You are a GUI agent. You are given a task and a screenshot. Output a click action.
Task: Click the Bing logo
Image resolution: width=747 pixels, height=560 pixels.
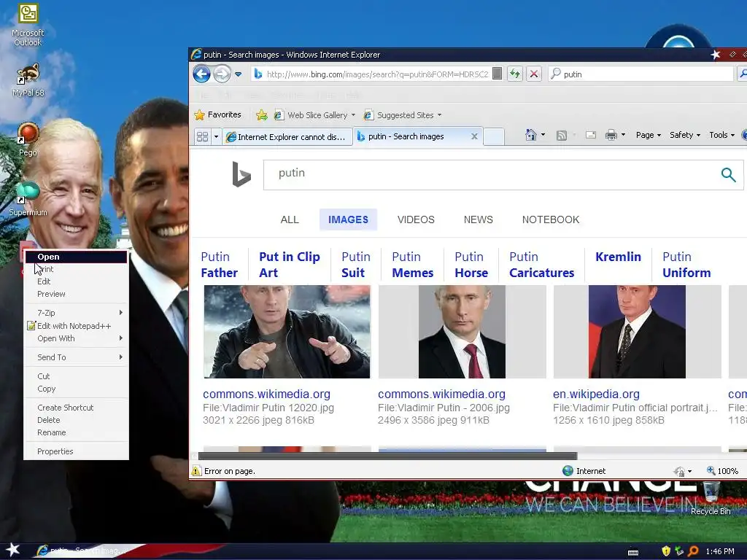click(241, 174)
